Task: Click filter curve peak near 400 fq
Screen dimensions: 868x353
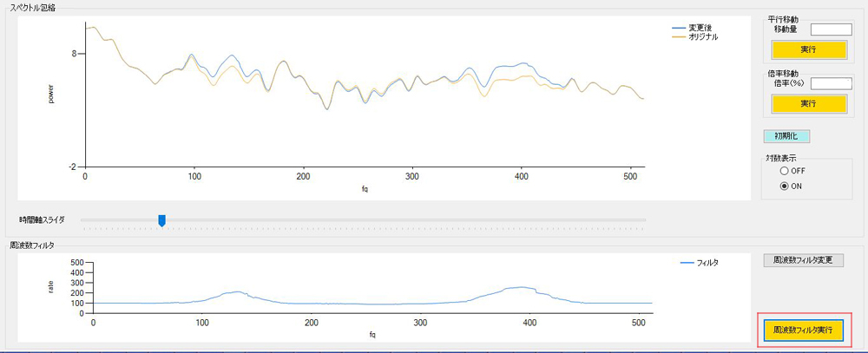Action: [519, 287]
